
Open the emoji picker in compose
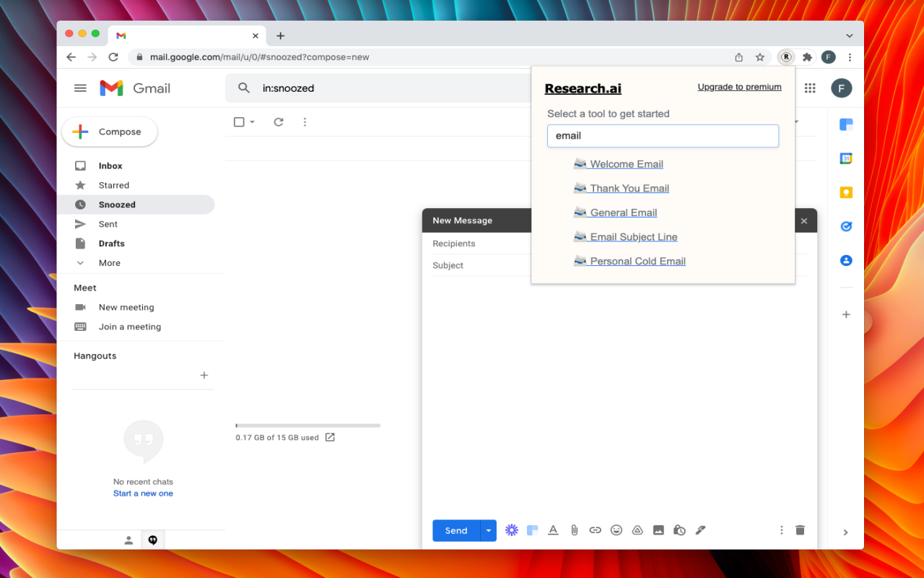click(x=616, y=530)
